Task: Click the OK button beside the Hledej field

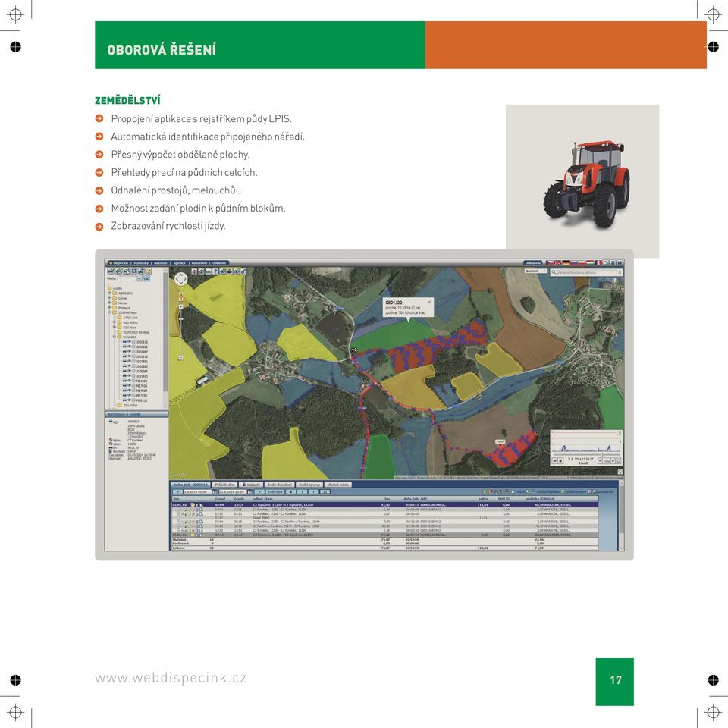Action: 146,278
